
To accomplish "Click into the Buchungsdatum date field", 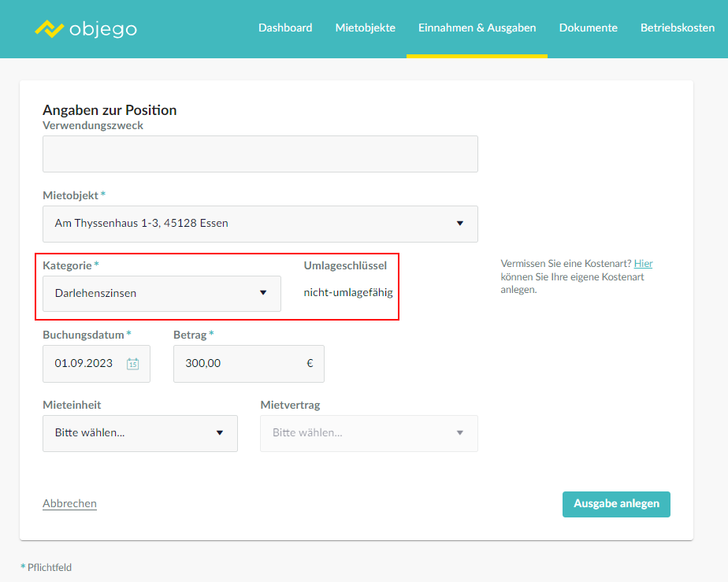I will (x=96, y=363).
